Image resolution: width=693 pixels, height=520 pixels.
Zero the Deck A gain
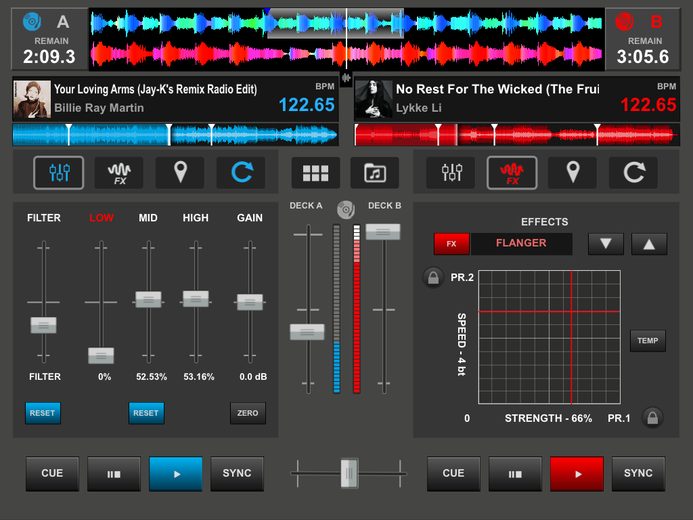[248, 413]
